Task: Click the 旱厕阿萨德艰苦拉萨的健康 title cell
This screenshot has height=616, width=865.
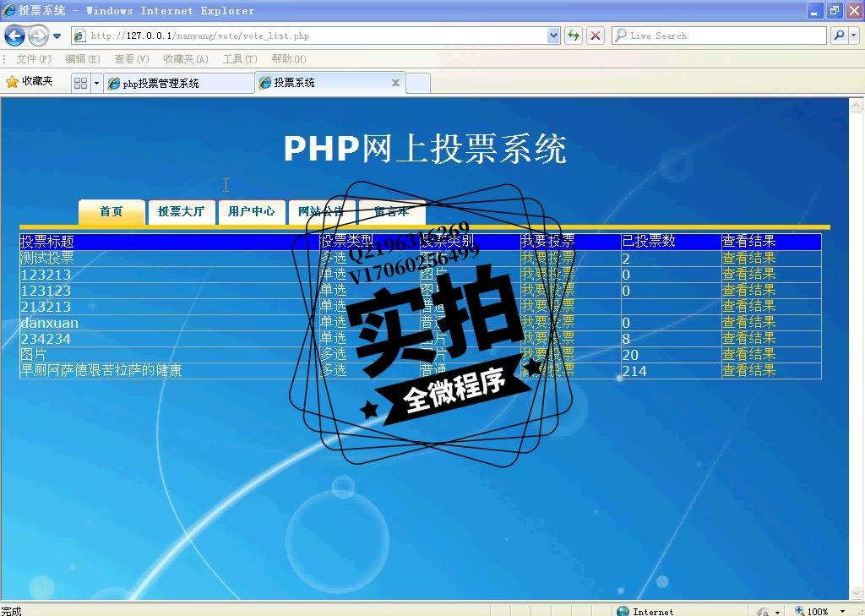Action: (x=169, y=370)
